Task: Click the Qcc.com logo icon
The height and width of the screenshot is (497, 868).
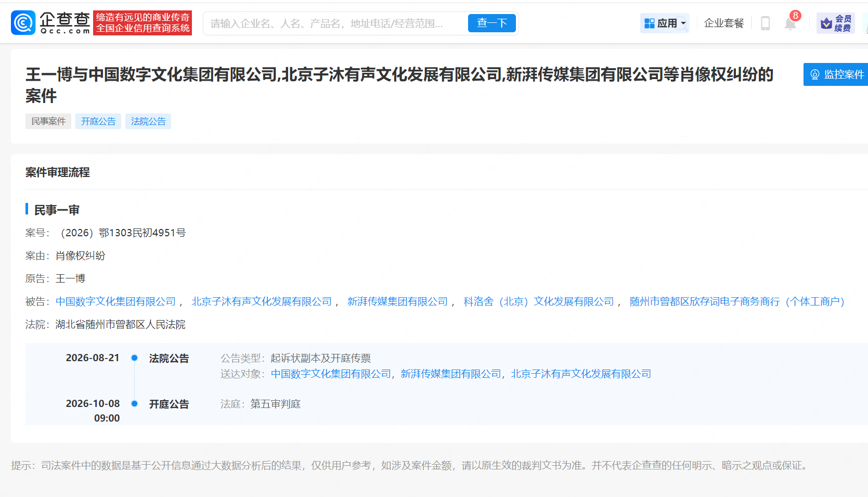Action: (x=23, y=23)
